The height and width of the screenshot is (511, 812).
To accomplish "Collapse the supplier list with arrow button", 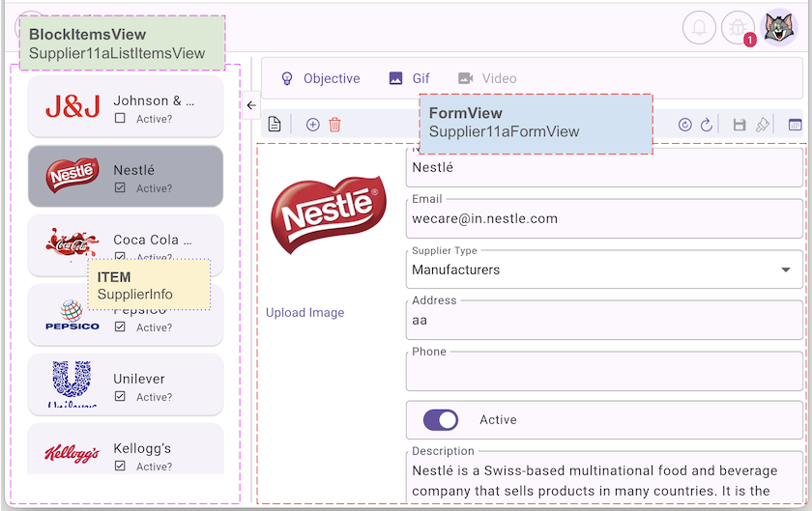I will 250,105.
